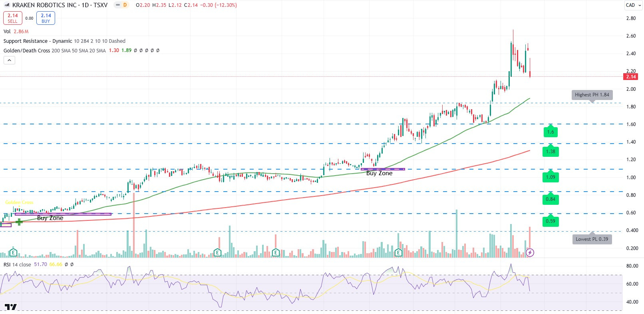Click the Buy Zone label below Golden Cross
Image resolution: width=644 pixels, height=314 pixels.
click(x=50, y=218)
